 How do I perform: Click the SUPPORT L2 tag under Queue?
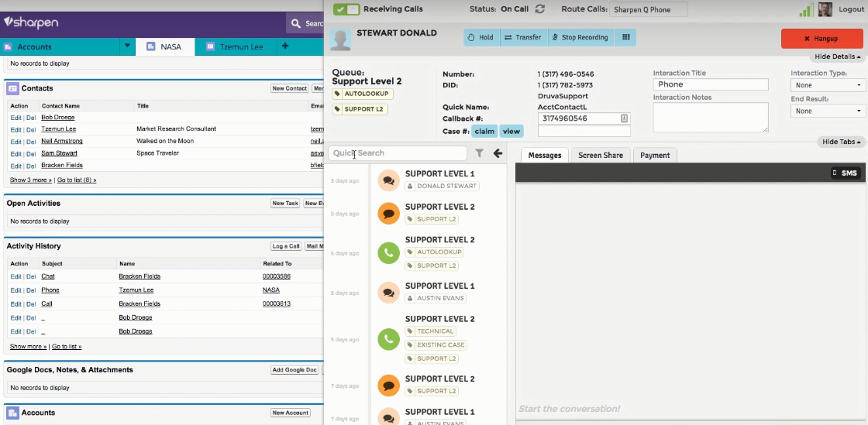(x=360, y=109)
